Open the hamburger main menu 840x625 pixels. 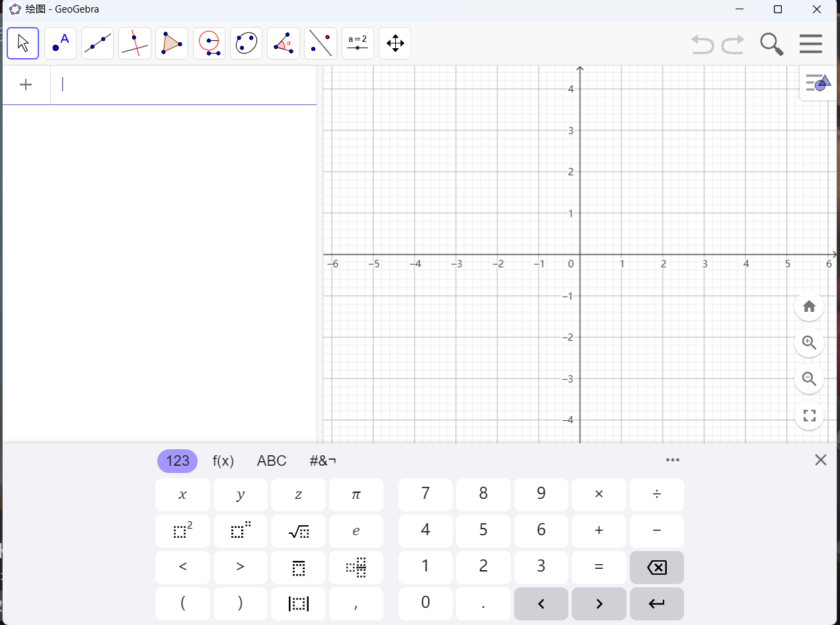point(811,44)
